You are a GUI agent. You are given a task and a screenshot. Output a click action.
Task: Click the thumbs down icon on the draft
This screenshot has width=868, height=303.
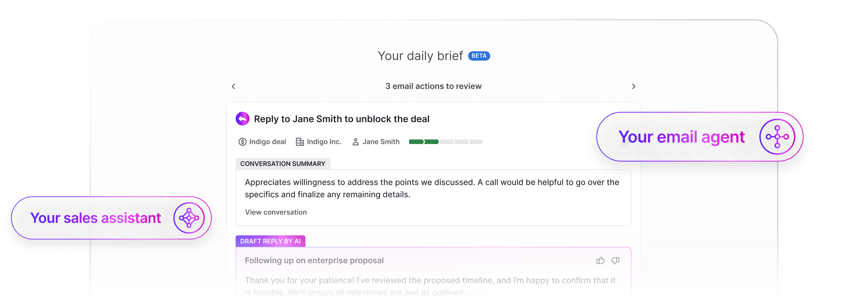tap(615, 260)
